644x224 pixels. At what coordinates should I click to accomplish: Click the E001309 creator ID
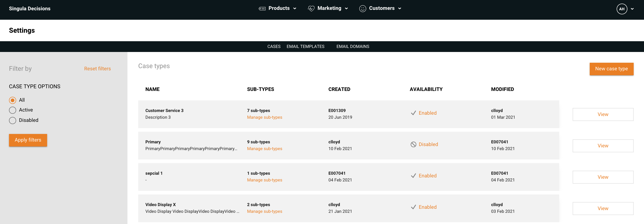[x=337, y=110]
